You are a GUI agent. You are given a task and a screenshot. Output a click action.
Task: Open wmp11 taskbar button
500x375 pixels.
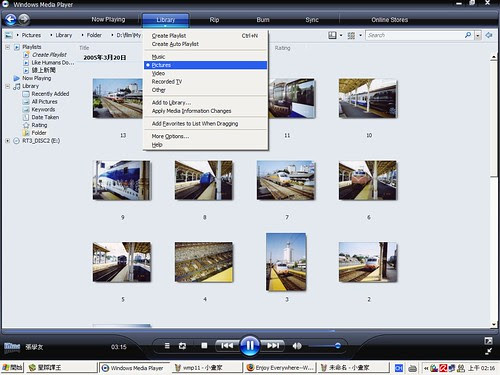coord(208,368)
